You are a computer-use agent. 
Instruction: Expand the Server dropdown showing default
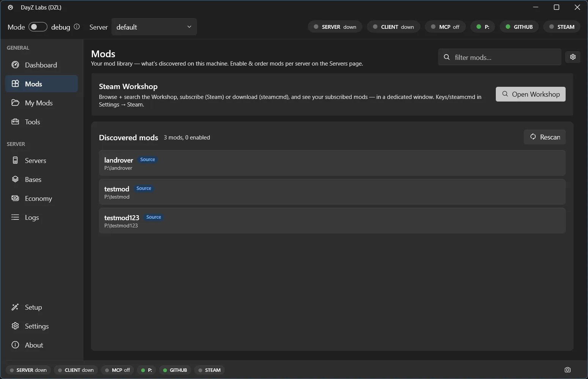pyautogui.click(x=154, y=27)
